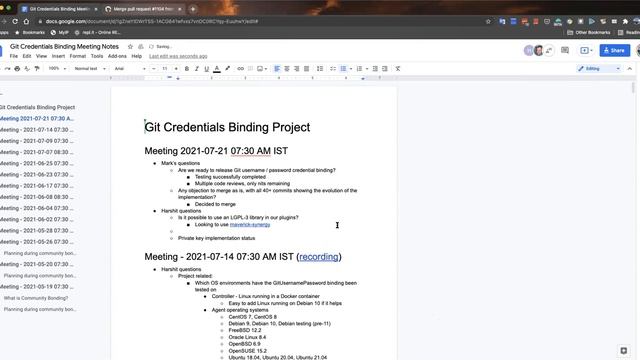
Task: Click the Decrease indent icon
Action: click(375, 69)
